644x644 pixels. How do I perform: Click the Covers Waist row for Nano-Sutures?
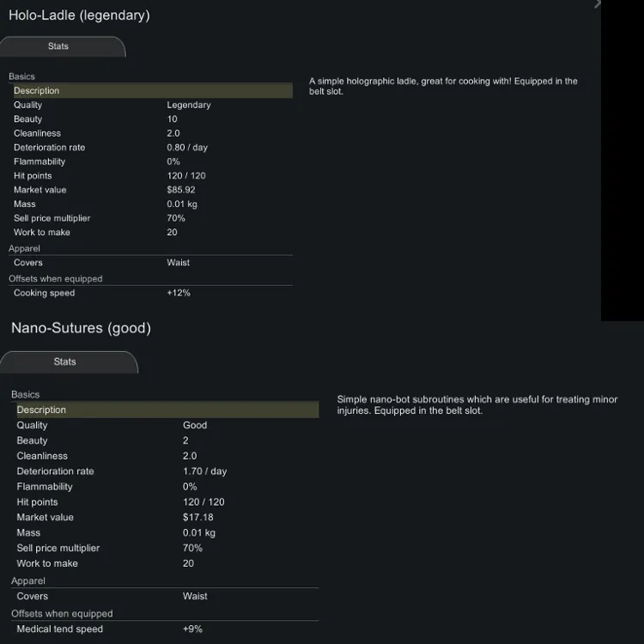[166, 597]
